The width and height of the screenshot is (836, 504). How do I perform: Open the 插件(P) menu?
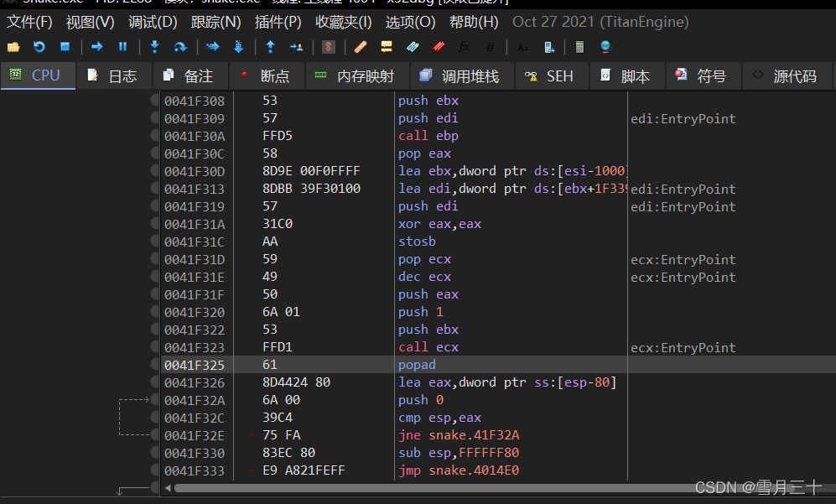click(278, 22)
